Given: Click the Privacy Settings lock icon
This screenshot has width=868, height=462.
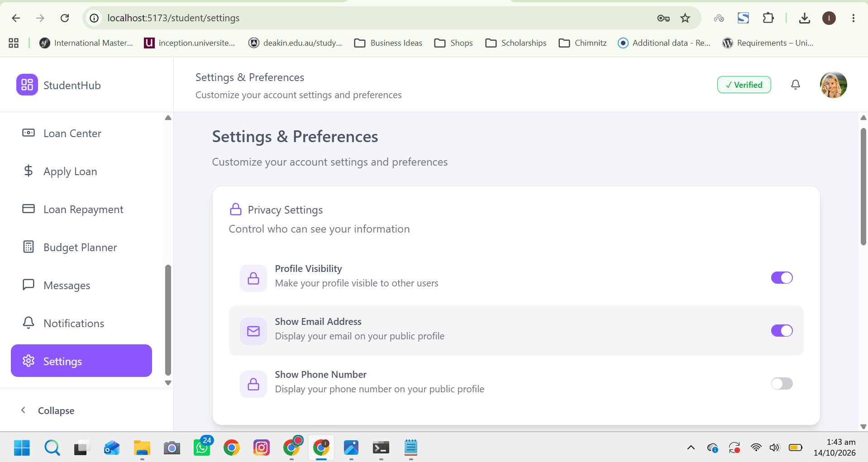Looking at the screenshot, I should tap(236, 209).
